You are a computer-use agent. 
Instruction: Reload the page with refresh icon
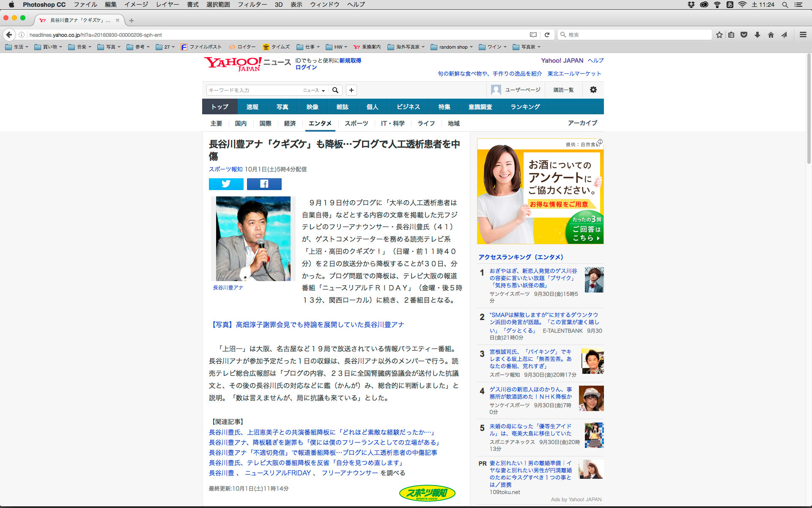[547, 35]
